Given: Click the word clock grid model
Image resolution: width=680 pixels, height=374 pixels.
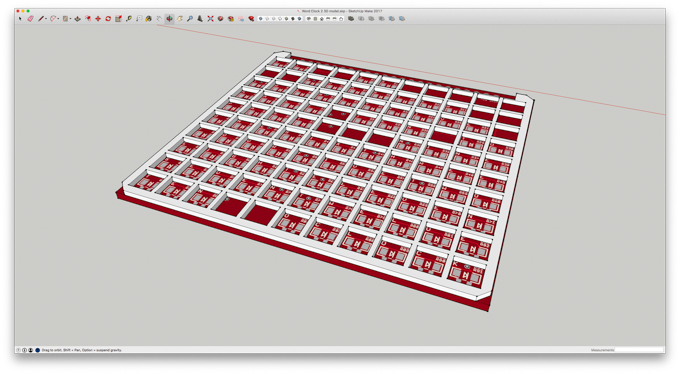Looking at the screenshot, I should [x=325, y=180].
